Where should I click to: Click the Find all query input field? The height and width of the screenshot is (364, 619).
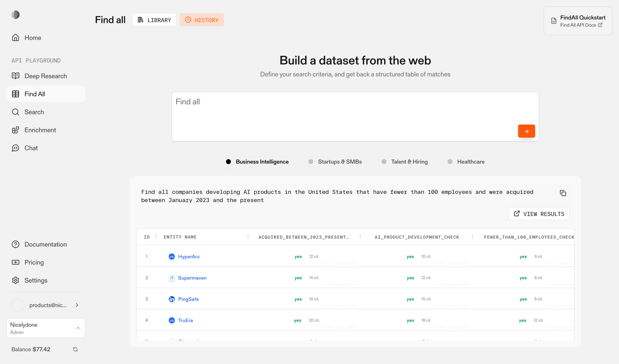355,117
